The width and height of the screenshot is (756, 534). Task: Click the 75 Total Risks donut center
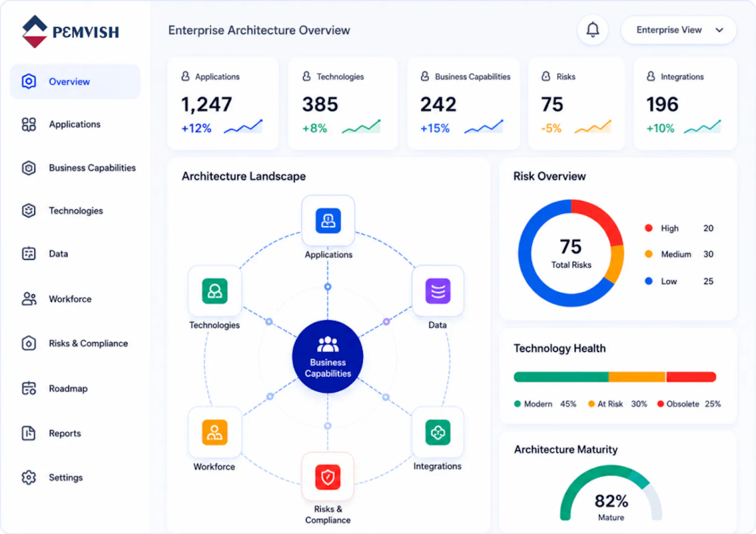pyautogui.click(x=571, y=253)
